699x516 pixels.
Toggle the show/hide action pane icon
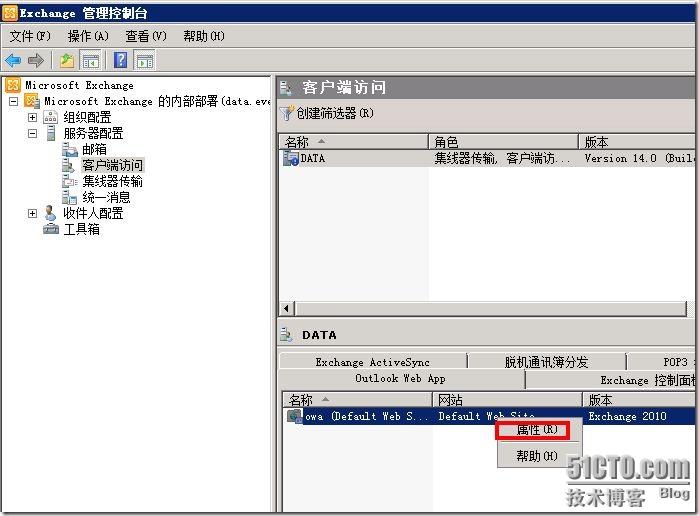point(145,60)
